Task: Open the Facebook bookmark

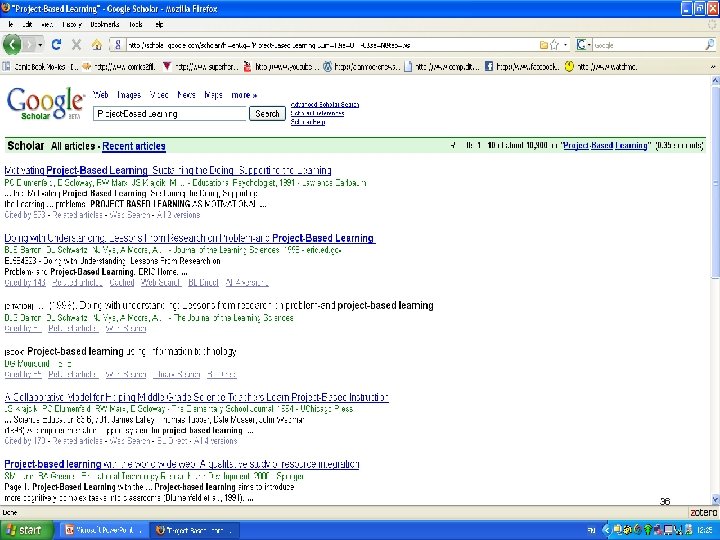Action: pyautogui.click(x=522, y=67)
